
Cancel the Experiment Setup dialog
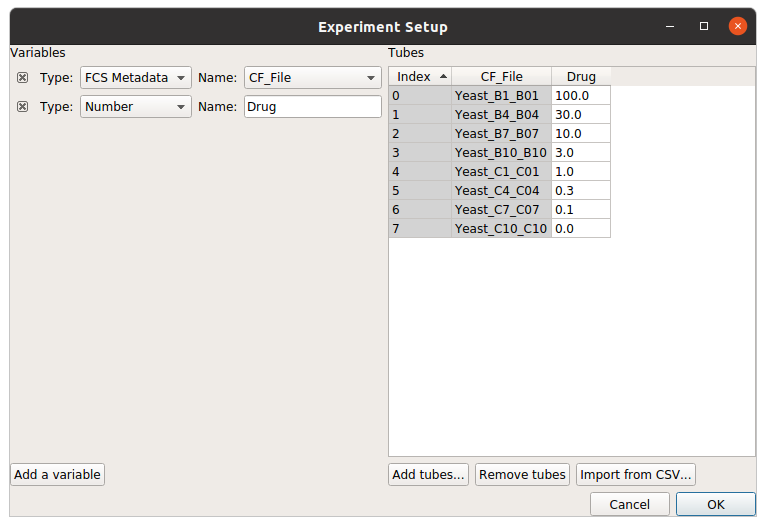(x=630, y=505)
